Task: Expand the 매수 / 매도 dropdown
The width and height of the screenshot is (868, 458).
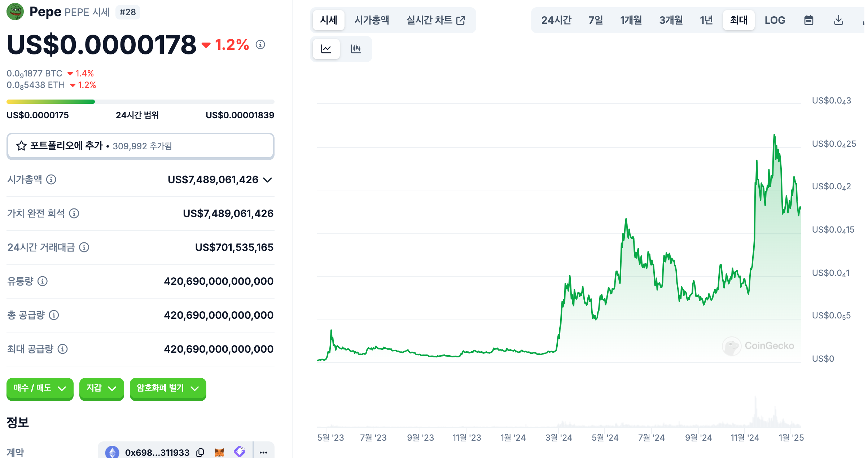Action: point(40,389)
